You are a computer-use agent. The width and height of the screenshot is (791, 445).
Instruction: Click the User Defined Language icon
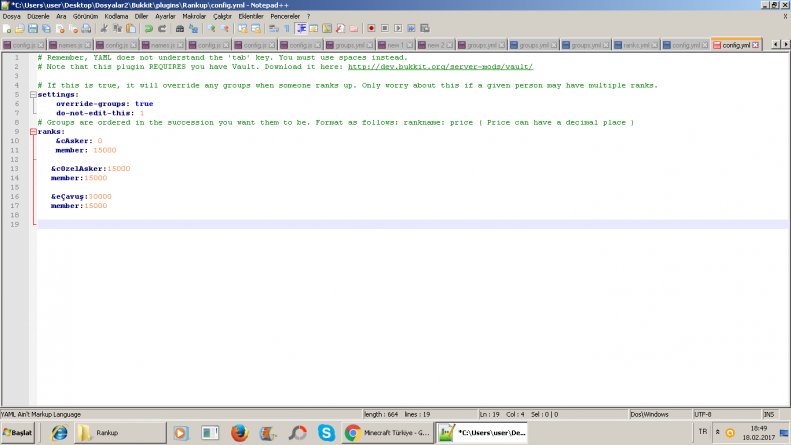(x=314, y=29)
